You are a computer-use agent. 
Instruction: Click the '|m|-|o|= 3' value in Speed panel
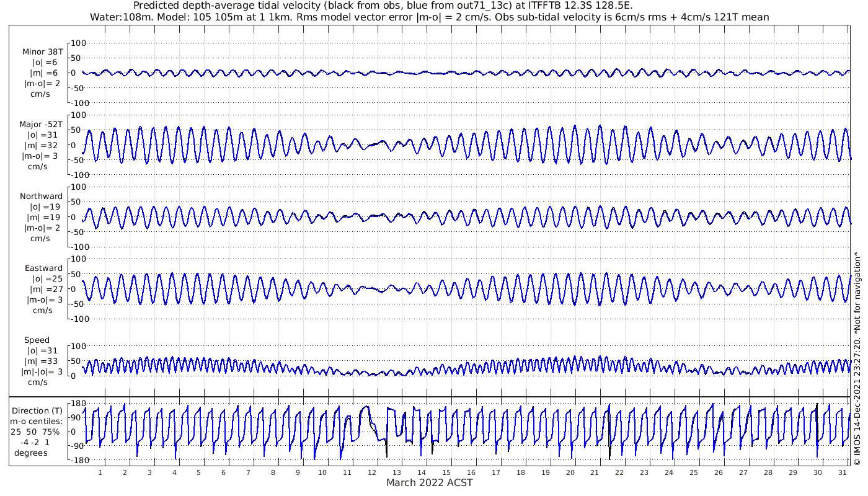tap(42, 372)
